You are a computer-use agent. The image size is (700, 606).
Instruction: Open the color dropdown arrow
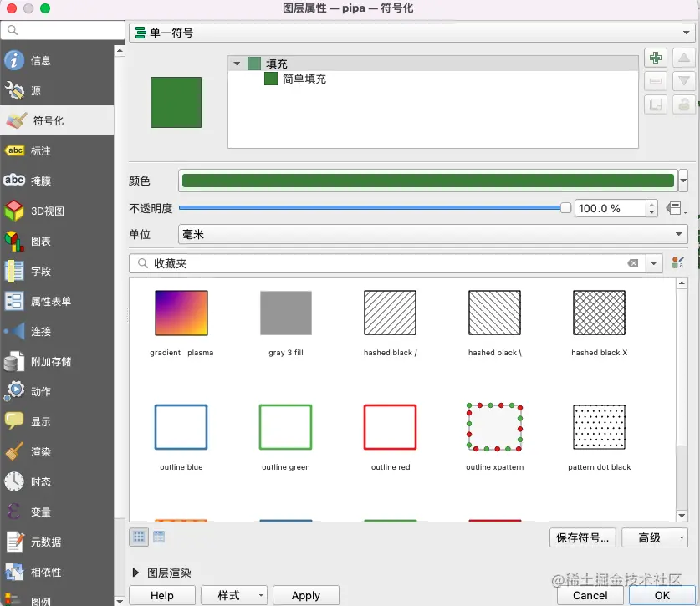(x=683, y=181)
